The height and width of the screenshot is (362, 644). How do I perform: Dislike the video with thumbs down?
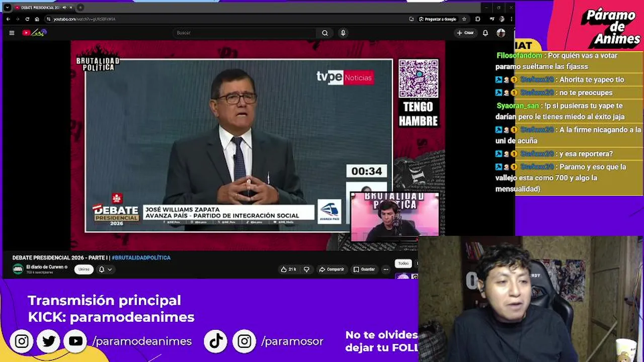(x=306, y=269)
